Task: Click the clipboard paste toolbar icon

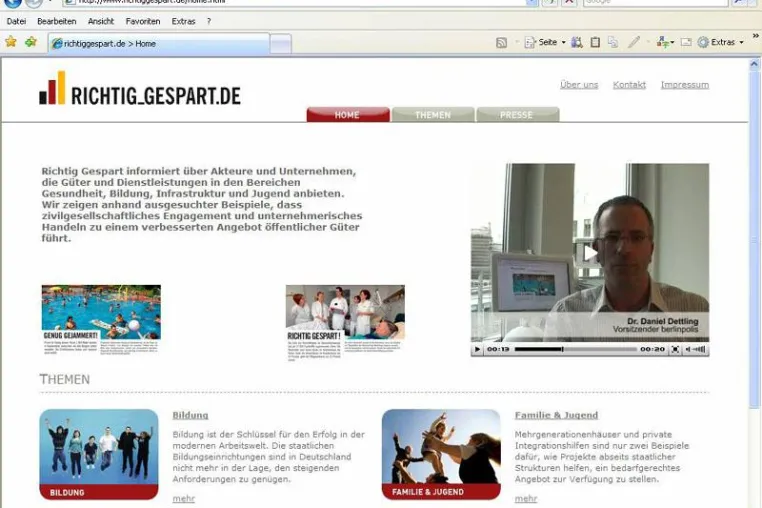Action: [595, 42]
